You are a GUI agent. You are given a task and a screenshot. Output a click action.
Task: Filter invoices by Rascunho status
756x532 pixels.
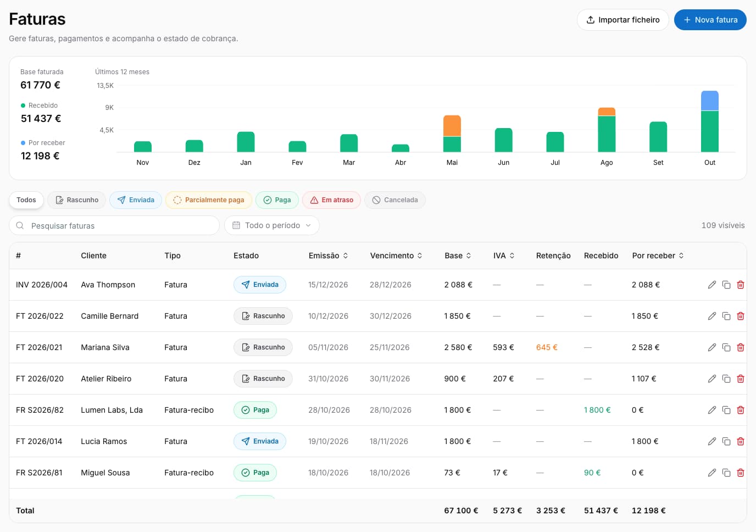(77, 200)
